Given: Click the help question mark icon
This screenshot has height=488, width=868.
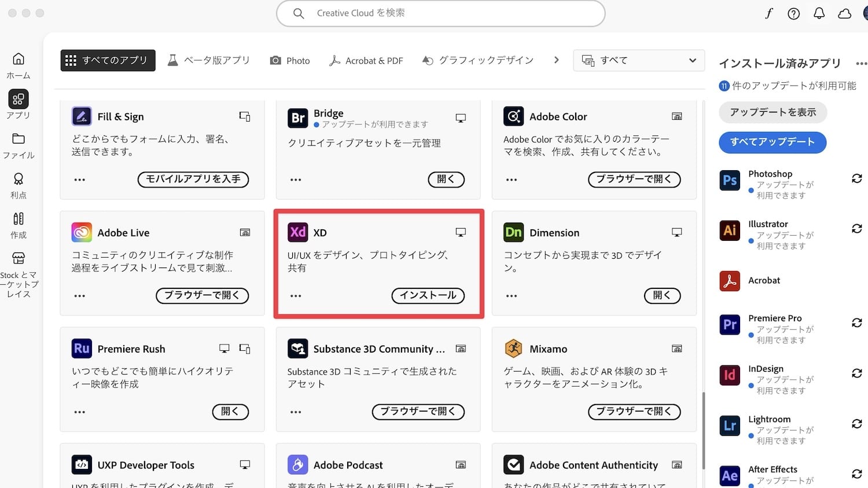Looking at the screenshot, I should point(793,13).
